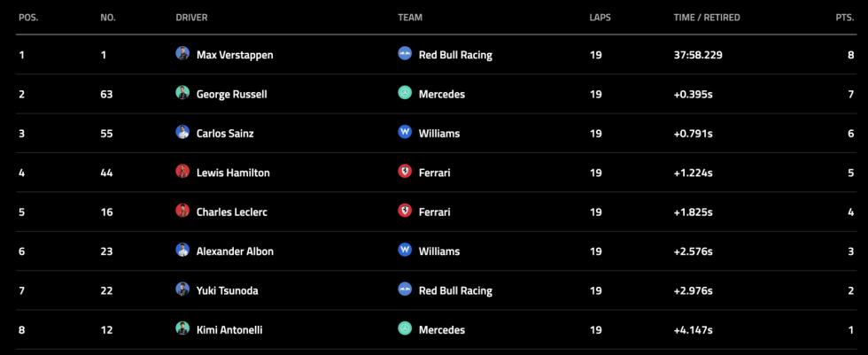Click Red Bull Racing logo in first row

coord(405,54)
